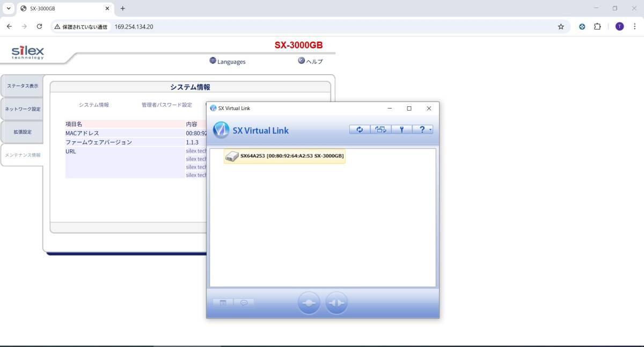Click the SX Virtual Link title bar app icon

213,108
